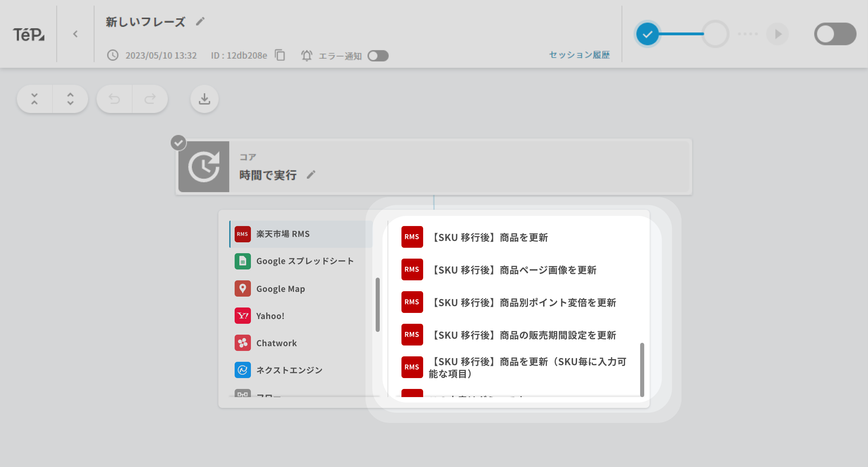Open the セッション履歴 link
Image resolution: width=868 pixels, height=467 pixels.
pyautogui.click(x=579, y=55)
